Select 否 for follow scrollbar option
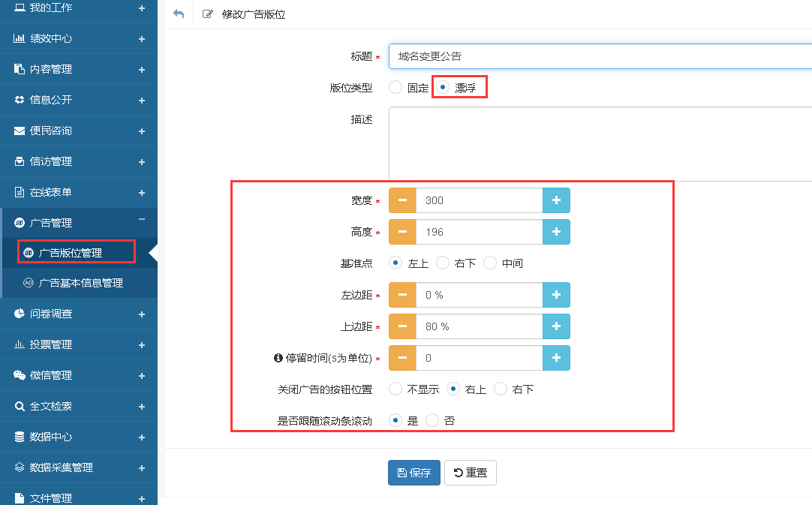Screen dimensions: 812x505 [x=432, y=421]
